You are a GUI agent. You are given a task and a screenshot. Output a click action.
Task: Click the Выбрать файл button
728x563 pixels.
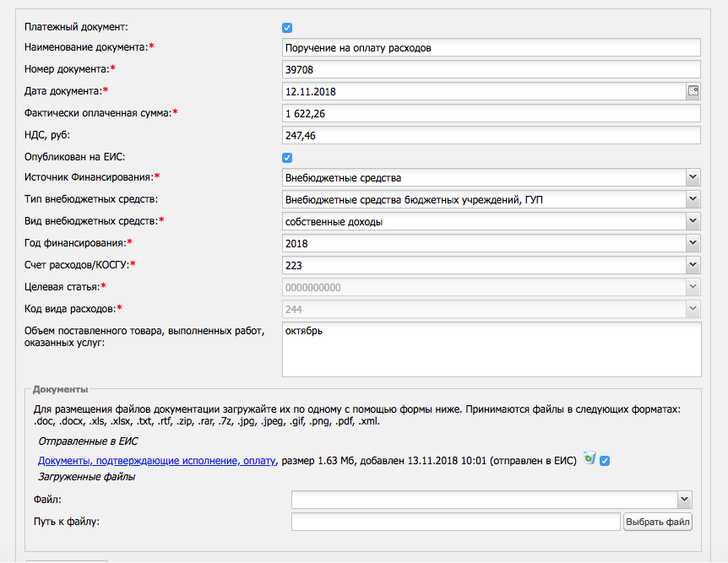(658, 522)
